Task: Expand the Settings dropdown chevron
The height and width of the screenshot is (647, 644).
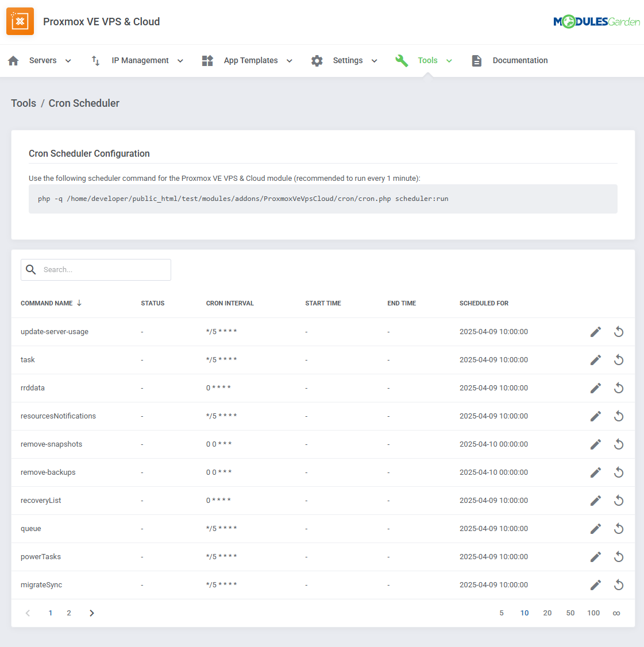Action: tap(374, 61)
